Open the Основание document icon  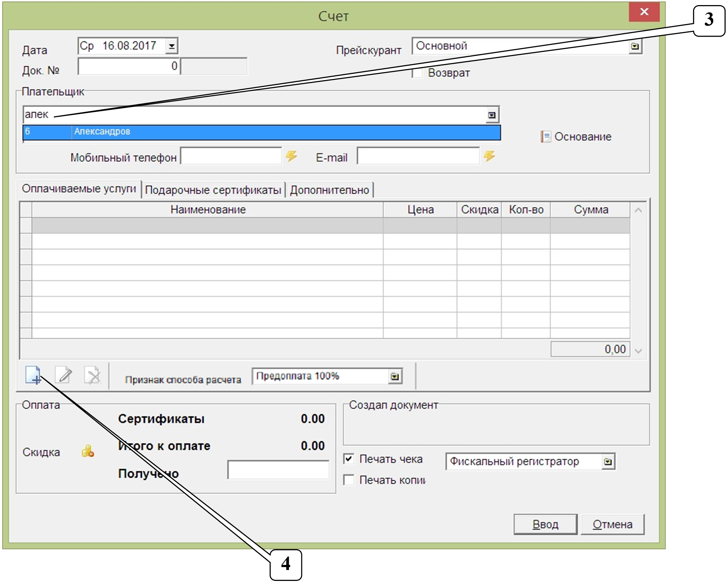click(x=545, y=137)
